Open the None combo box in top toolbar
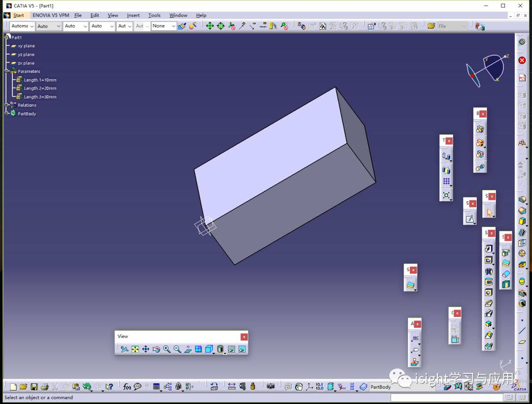532x404 pixels. pyautogui.click(x=163, y=26)
